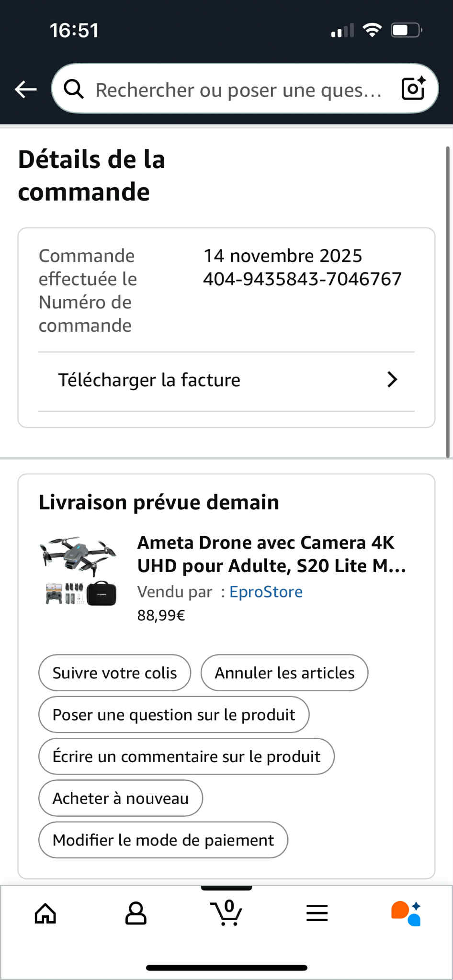Go to the Home tab
Viewport: 453px width, 980px height.
pyautogui.click(x=45, y=913)
